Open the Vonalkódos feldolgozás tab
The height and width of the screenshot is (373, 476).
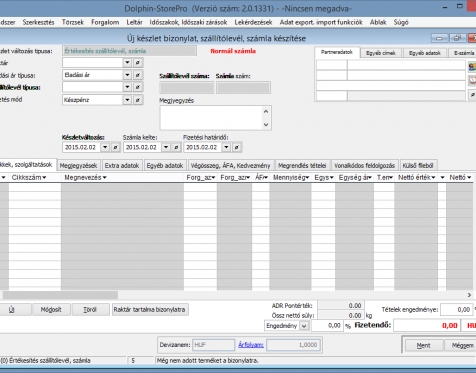coord(364,165)
